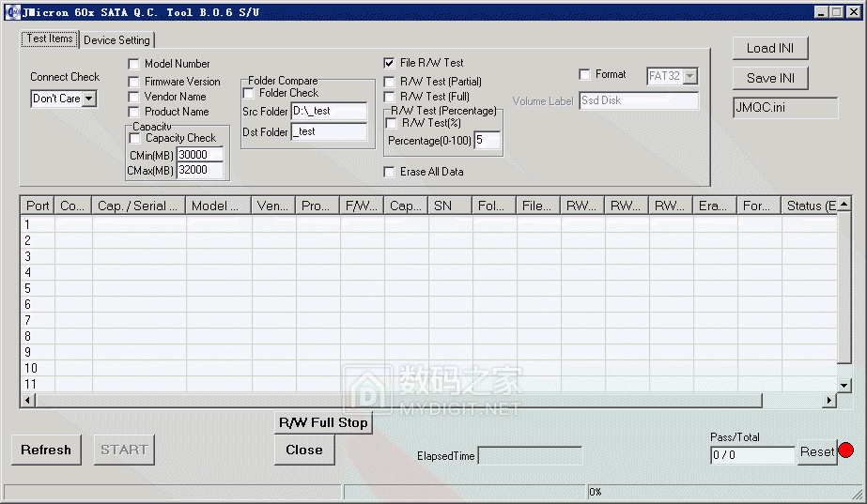The height and width of the screenshot is (504, 867).
Task: Enable the Model Number checkbox
Action: point(133,64)
